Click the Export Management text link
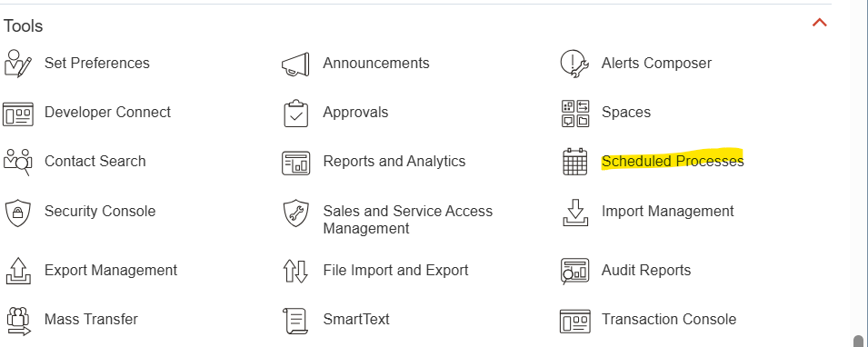Image resolution: width=868 pixels, height=347 pixels. (111, 270)
